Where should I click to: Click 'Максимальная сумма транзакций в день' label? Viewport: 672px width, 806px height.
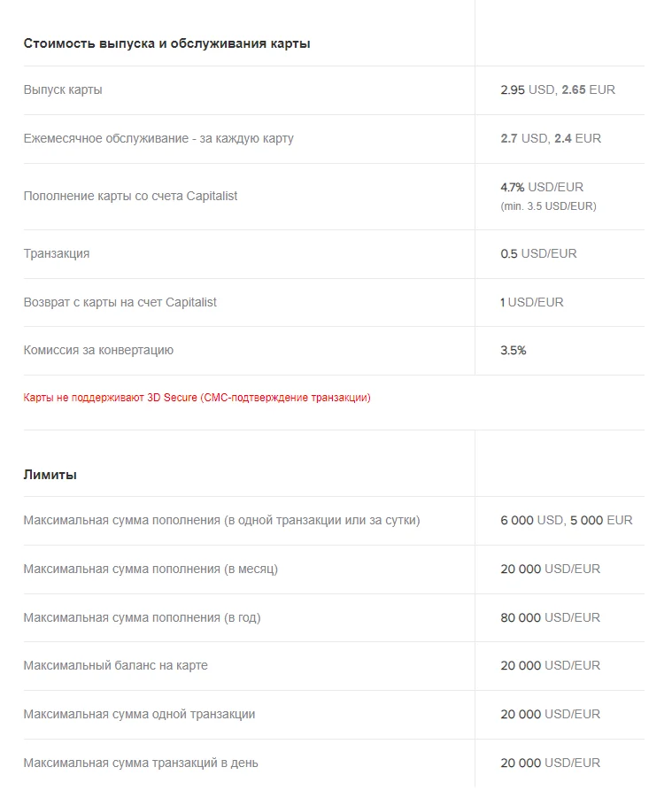click(140, 763)
